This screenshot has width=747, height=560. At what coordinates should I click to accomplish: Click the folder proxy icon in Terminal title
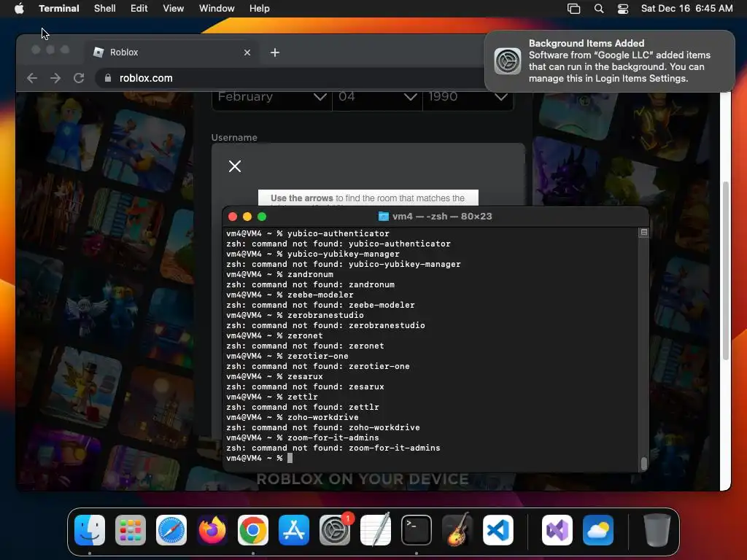(383, 216)
